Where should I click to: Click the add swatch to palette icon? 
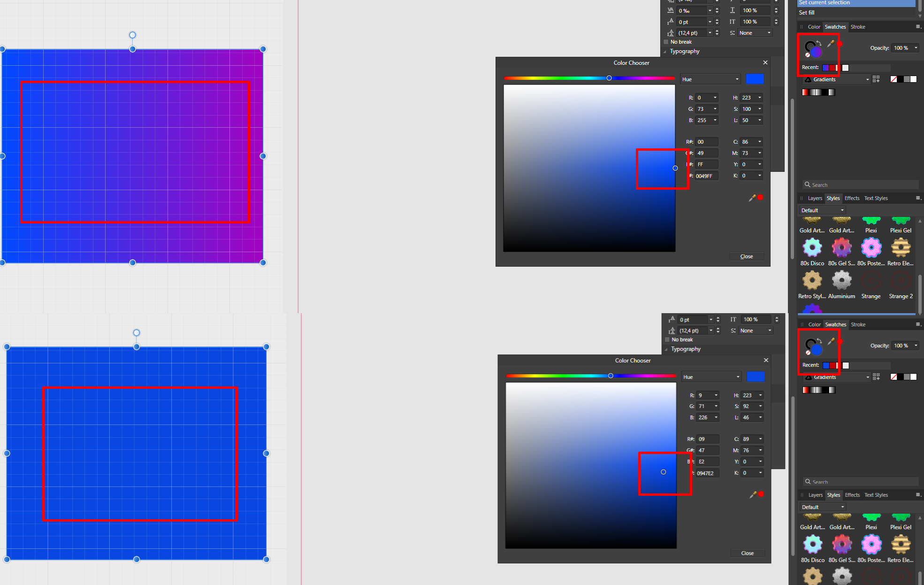875,78
